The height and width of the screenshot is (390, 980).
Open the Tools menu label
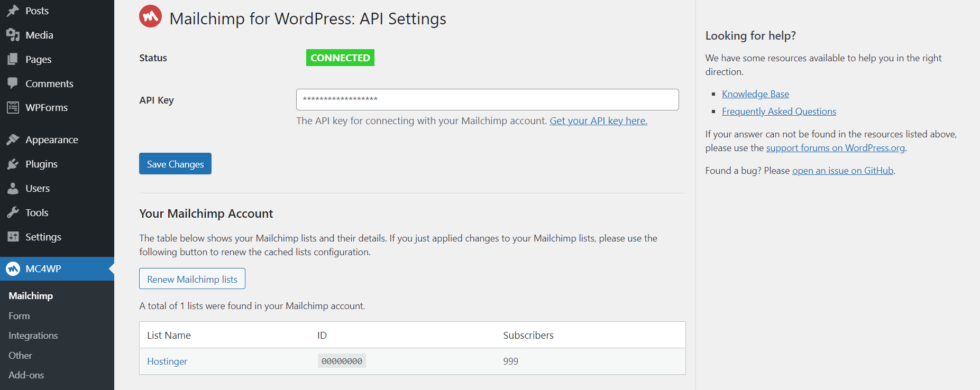point(36,212)
